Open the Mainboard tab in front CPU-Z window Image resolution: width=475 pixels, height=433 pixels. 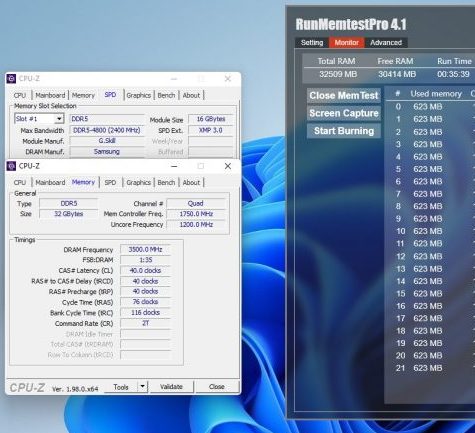50,182
